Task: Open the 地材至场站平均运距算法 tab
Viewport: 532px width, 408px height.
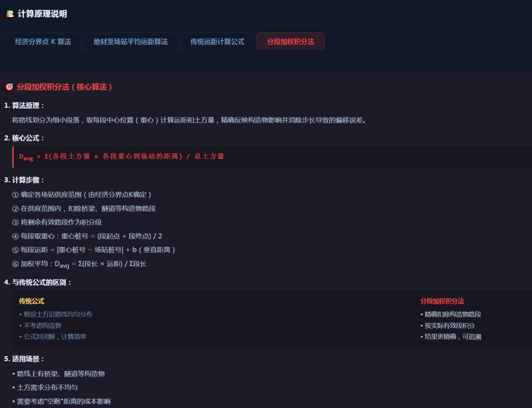Action: [x=131, y=41]
